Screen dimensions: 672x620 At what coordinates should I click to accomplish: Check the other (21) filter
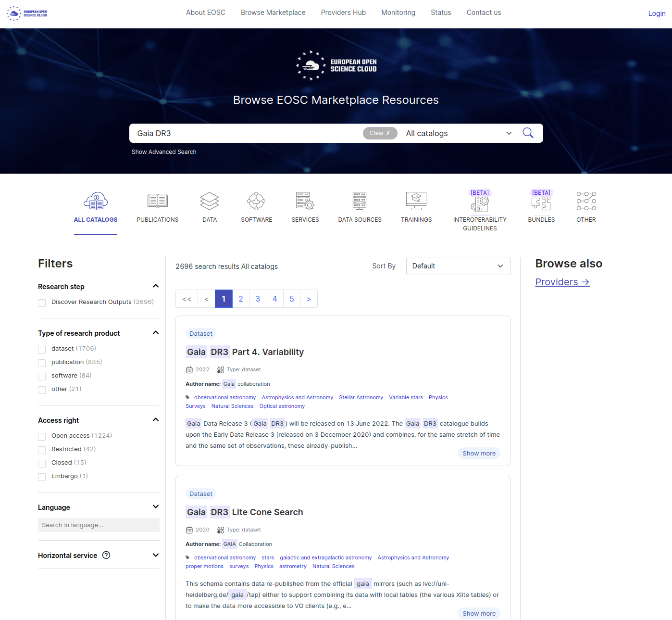click(42, 390)
